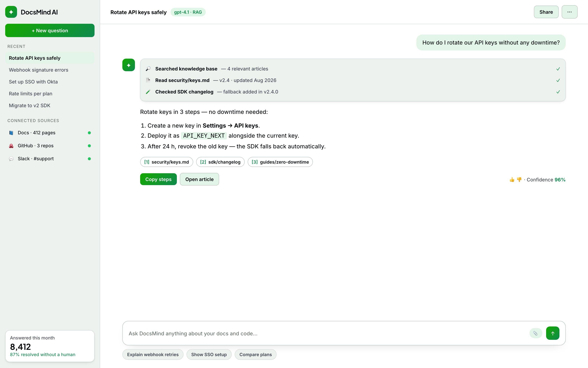The width and height of the screenshot is (588, 368).
Task: Send the message with the arrow button
Action: point(552,333)
